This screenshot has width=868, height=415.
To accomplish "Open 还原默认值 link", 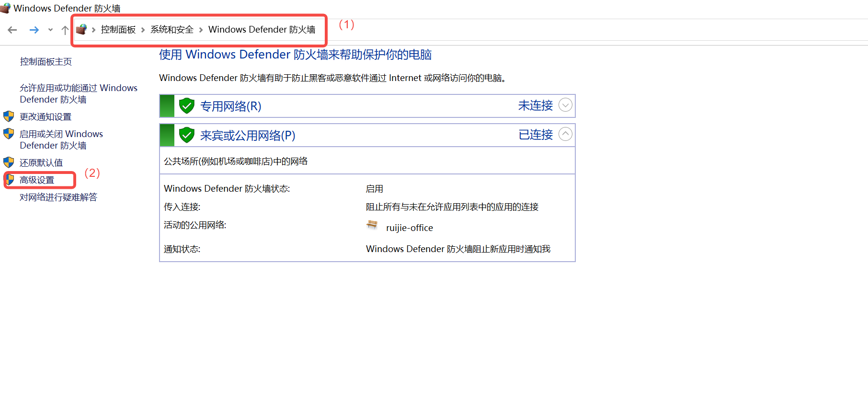I will (41, 162).
